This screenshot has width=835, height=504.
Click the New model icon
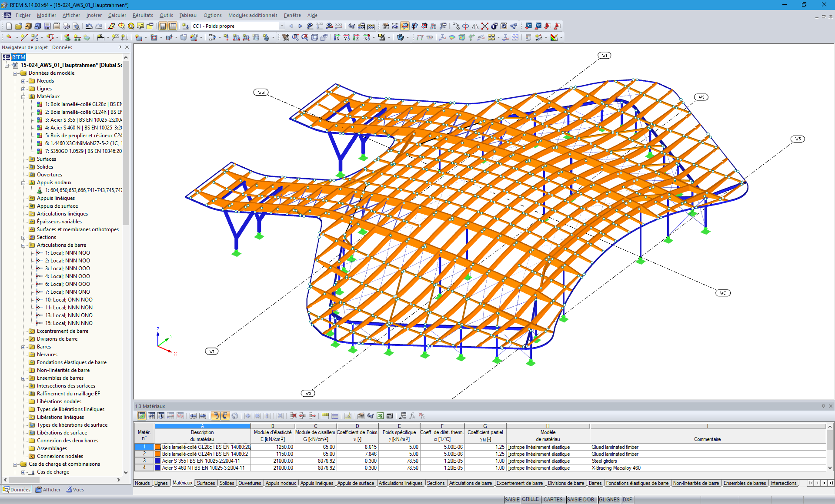click(x=9, y=26)
